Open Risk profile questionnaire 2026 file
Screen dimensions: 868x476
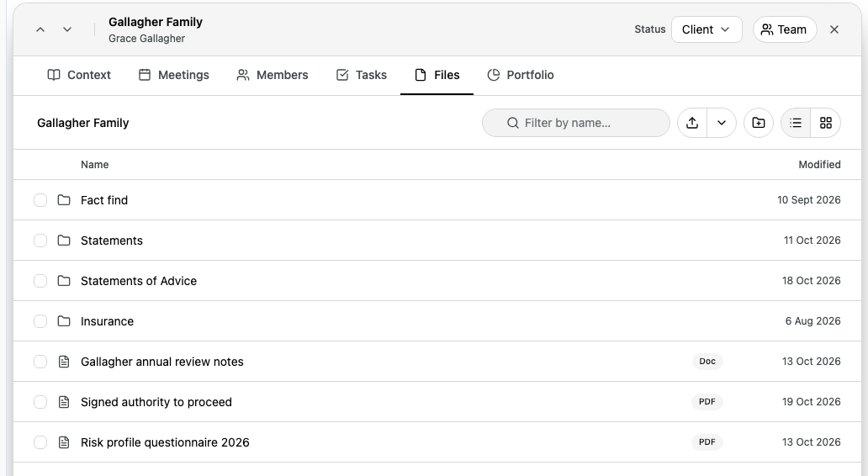pyautogui.click(x=165, y=442)
